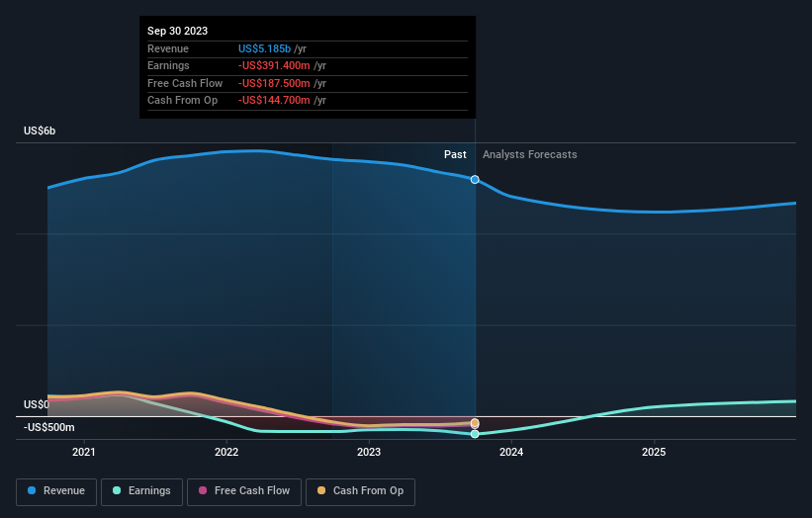The width and height of the screenshot is (812, 518).
Task: Click the 2022 x-axis label
Action: [226, 453]
